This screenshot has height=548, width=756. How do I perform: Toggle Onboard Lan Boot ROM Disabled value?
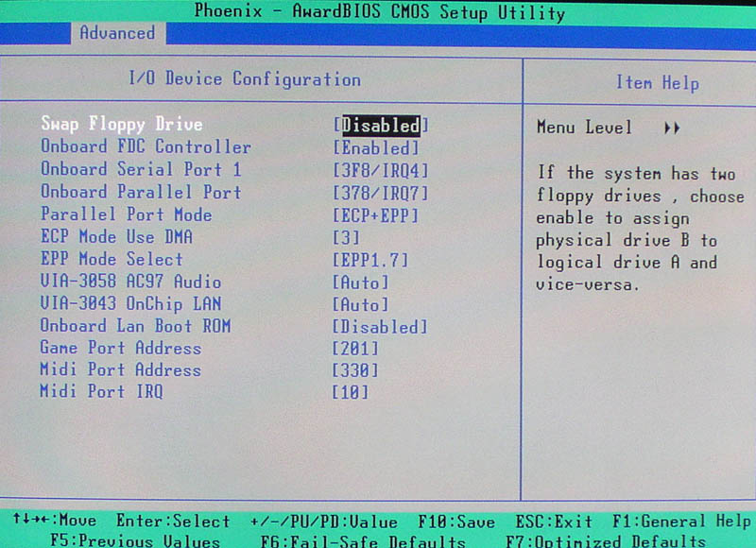click(x=381, y=327)
